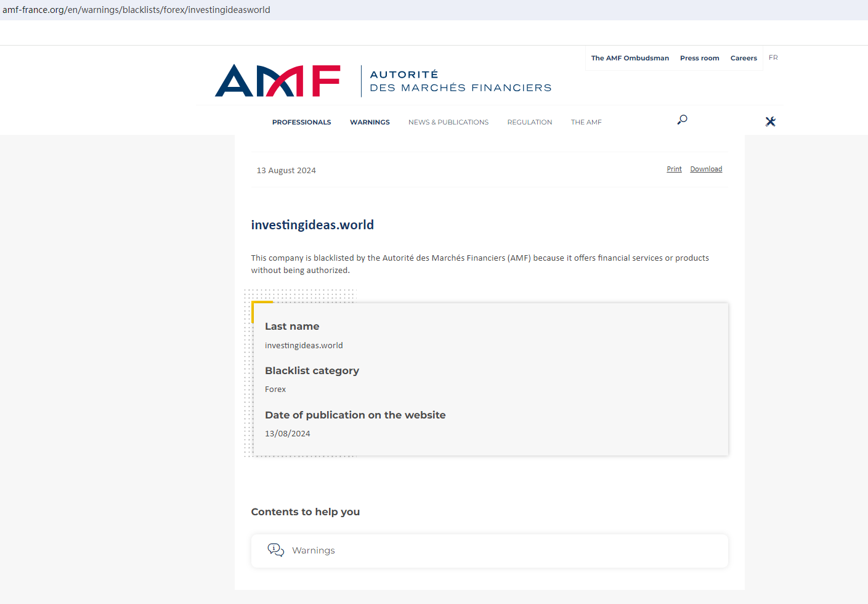
Task: Download the blacklist notice
Action: point(706,169)
